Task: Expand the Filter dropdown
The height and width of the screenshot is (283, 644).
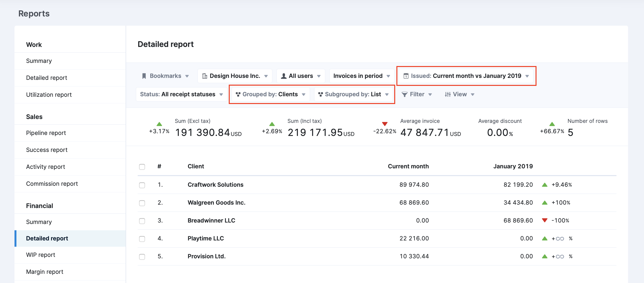Action: pyautogui.click(x=417, y=94)
